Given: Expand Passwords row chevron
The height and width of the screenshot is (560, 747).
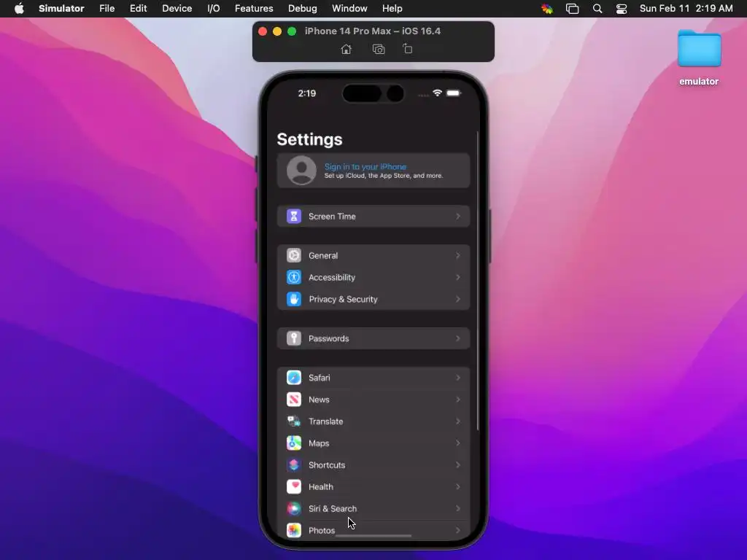Looking at the screenshot, I should pyautogui.click(x=458, y=338).
